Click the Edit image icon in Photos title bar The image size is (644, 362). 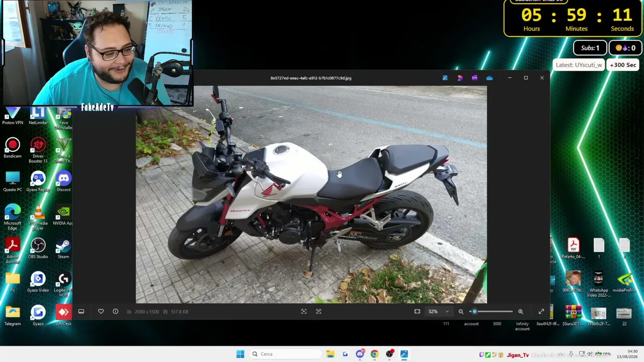click(445, 78)
